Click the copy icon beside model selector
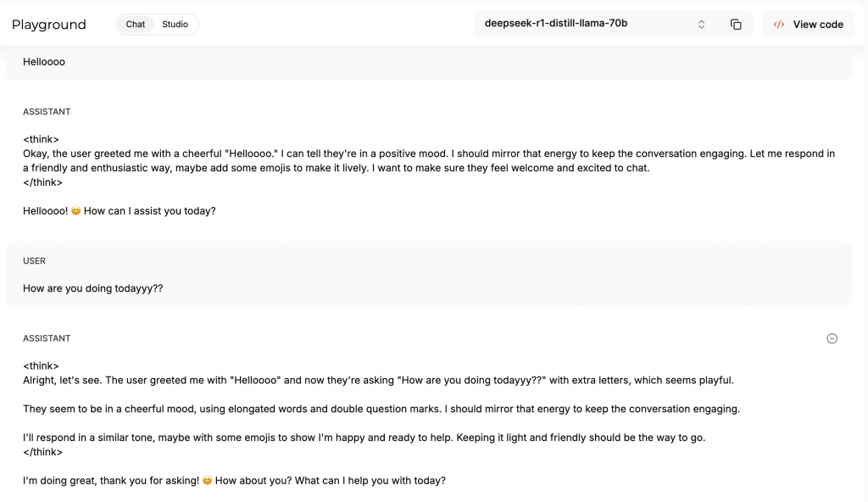The height and width of the screenshot is (502, 868). pyautogui.click(x=736, y=25)
